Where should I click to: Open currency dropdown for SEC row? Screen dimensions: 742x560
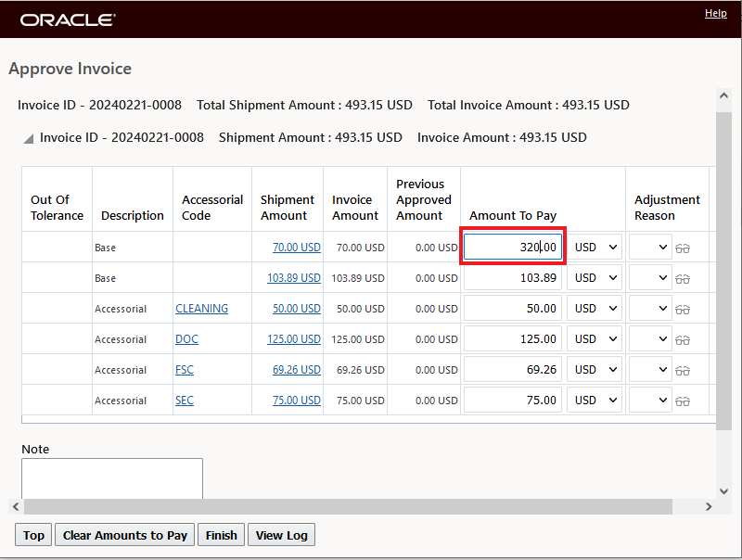595,401
